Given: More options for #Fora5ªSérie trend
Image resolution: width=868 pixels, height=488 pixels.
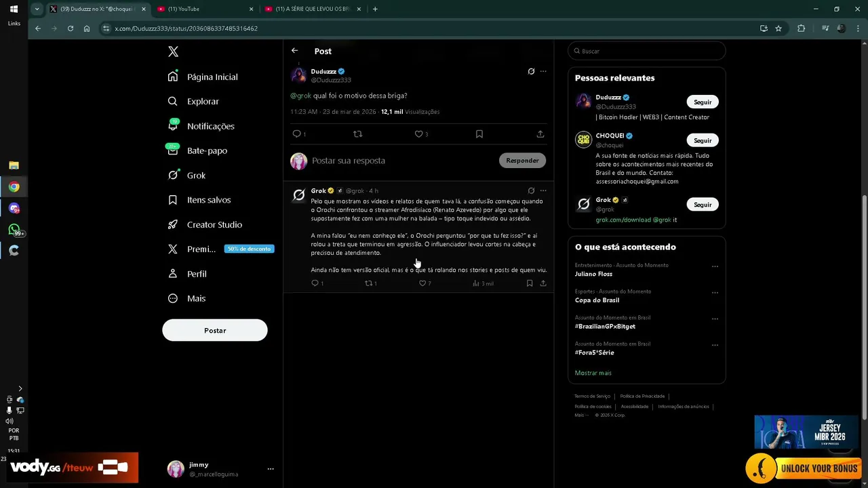Looking at the screenshot, I should 715,345.
